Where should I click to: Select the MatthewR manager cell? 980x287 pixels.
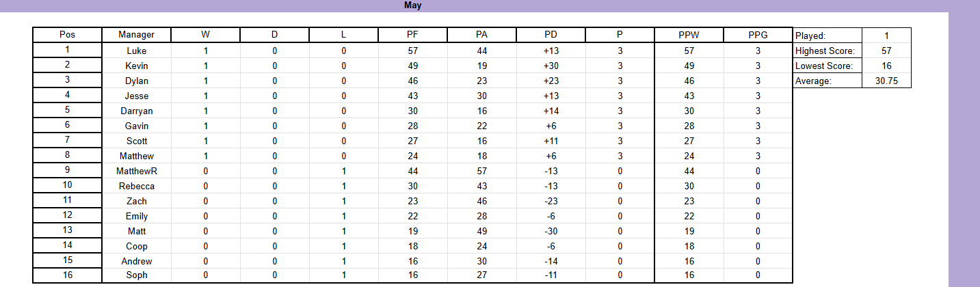(136, 171)
